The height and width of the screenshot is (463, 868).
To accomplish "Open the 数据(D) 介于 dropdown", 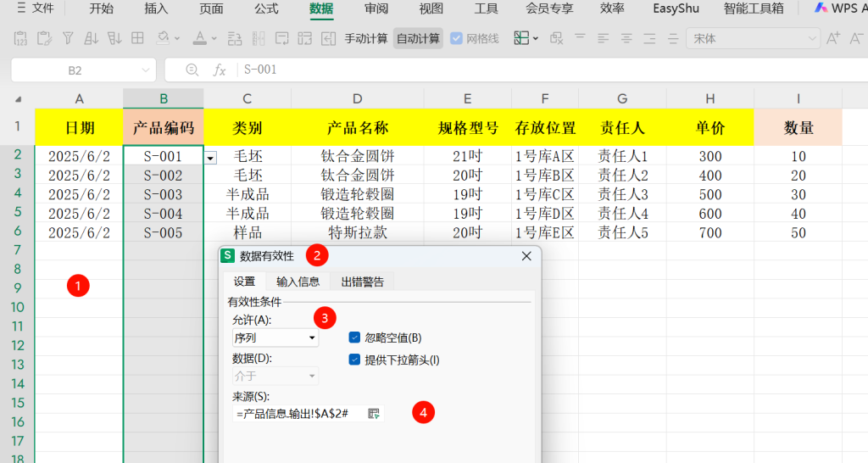I will click(275, 376).
